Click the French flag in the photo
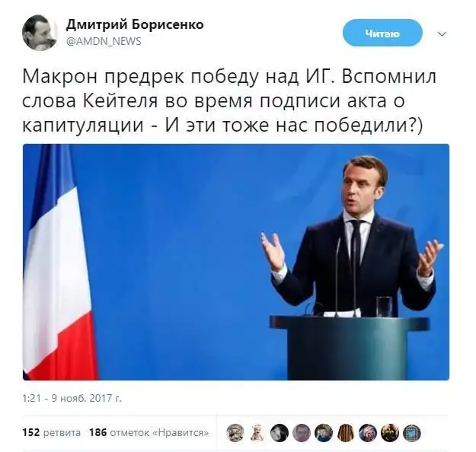 click(58, 262)
